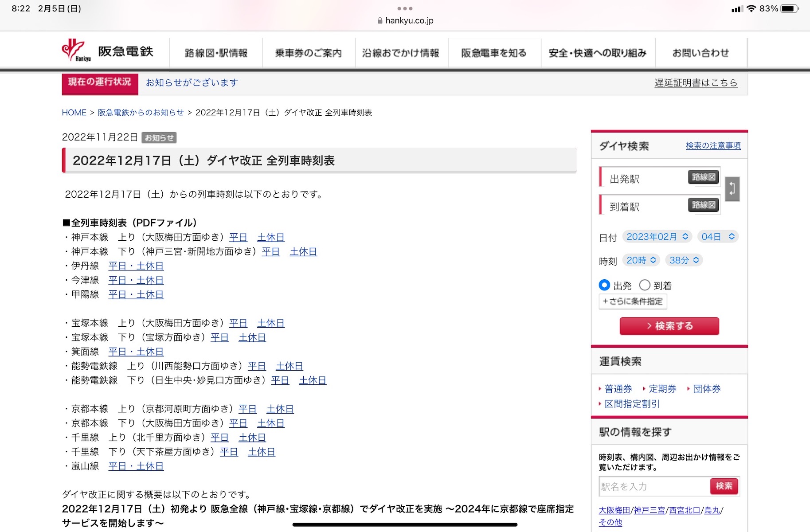The width and height of the screenshot is (810, 532).
Task: Open 神戸本線 上り 平日 timetable PDF
Action: (238, 238)
